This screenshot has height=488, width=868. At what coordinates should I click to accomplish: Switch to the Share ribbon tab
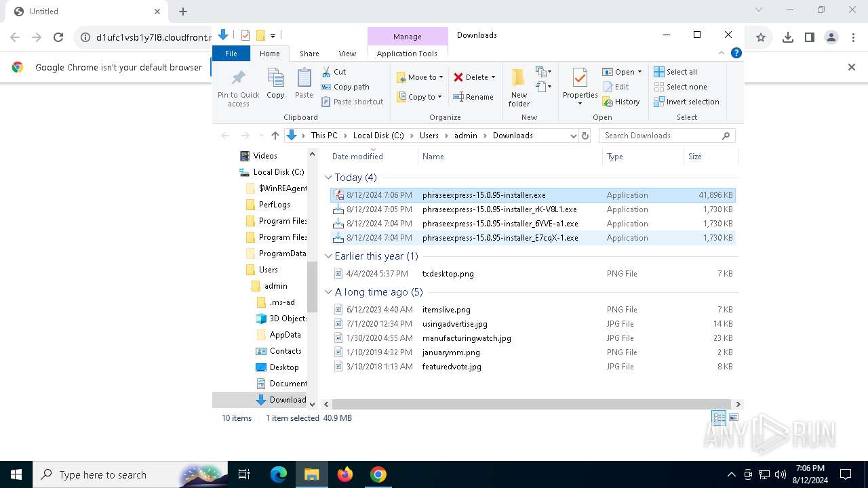pos(309,54)
